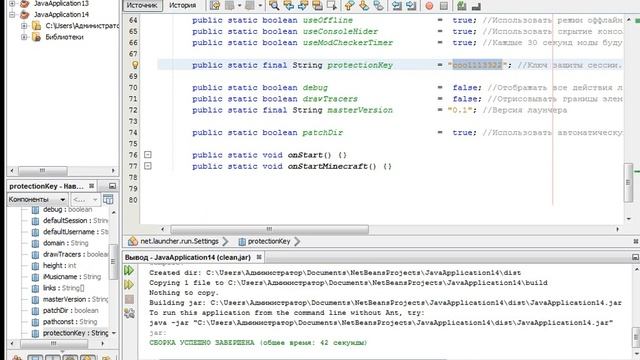Minimize the output panel
The width and height of the screenshot is (640, 360).
coord(635,257)
